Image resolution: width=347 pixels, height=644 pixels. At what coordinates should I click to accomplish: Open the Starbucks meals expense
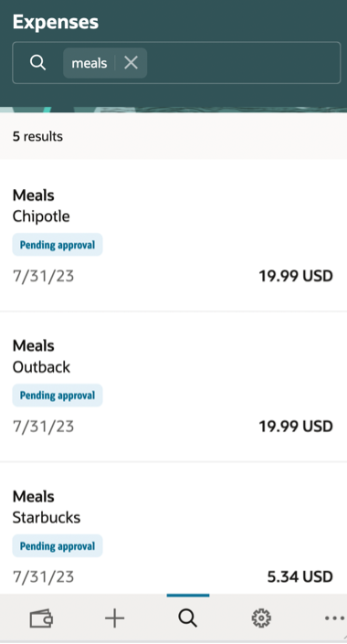(x=173, y=528)
